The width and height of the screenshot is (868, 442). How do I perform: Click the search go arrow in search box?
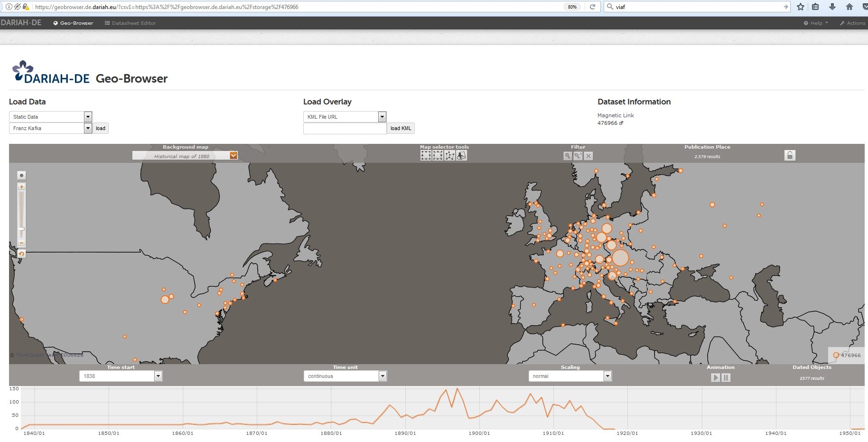pos(786,7)
